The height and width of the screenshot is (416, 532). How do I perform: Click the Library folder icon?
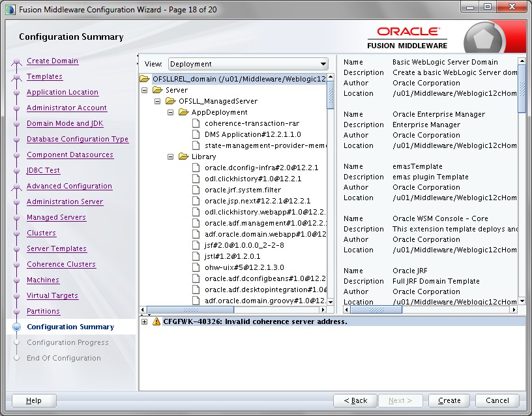click(184, 156)
